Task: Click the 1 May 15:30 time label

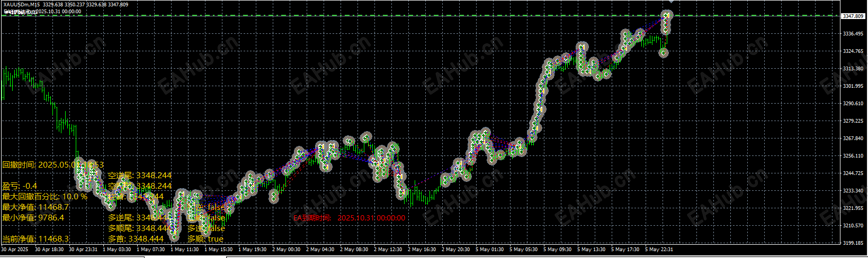Action: coord(219,250)
